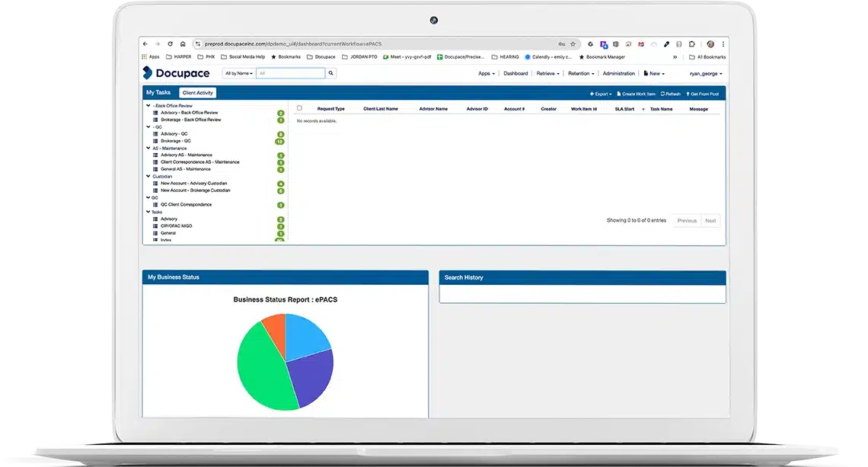
Task: Select the Brokerage - Back Office Review queue
Action: (190, 120)
